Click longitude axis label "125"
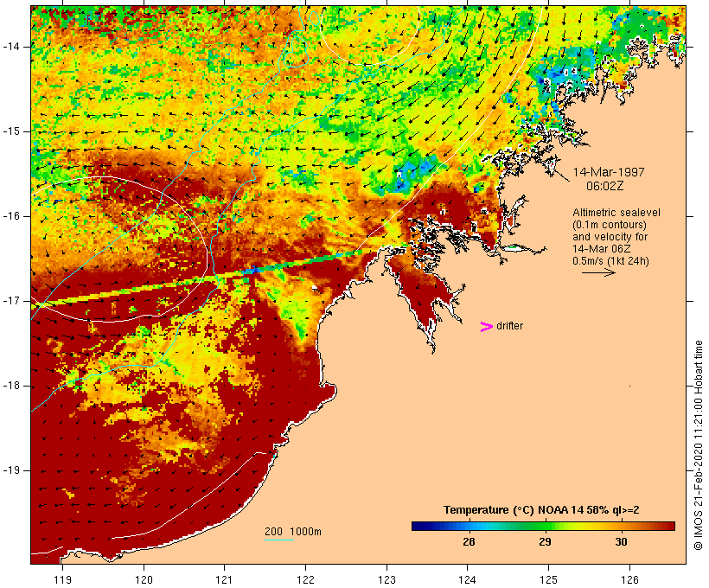The width and height of the screenshot is (709, 588). (548, 579)
